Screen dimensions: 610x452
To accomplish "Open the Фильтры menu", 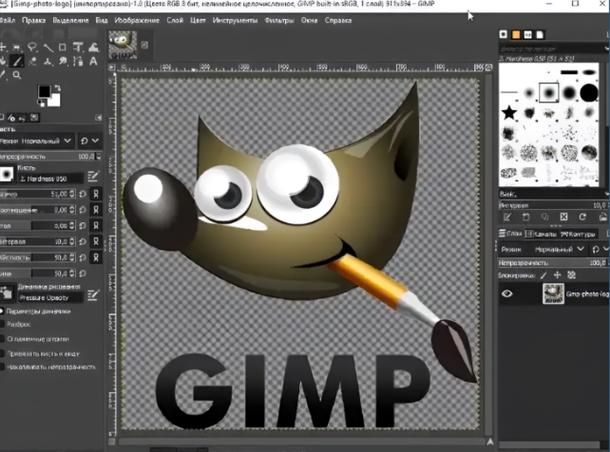I will [x=279, y=20].
